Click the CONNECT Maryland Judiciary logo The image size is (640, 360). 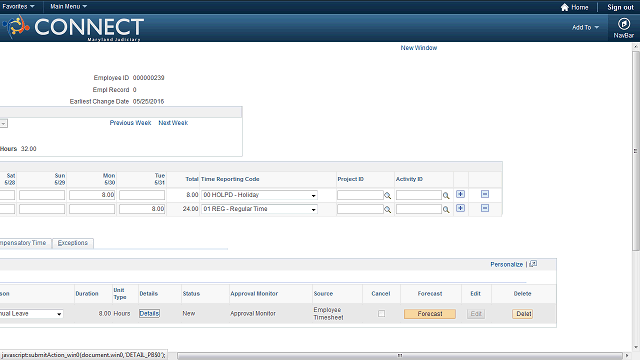[x=73, y=28]
